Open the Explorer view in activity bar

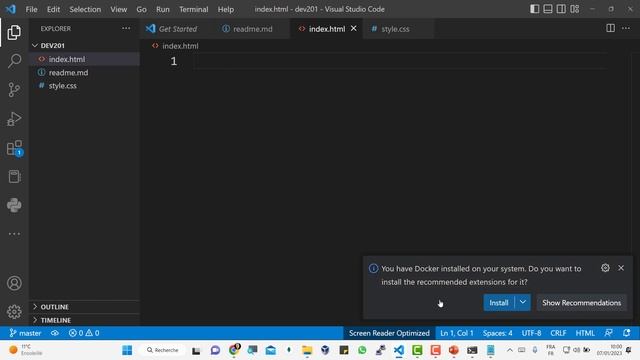14,32
